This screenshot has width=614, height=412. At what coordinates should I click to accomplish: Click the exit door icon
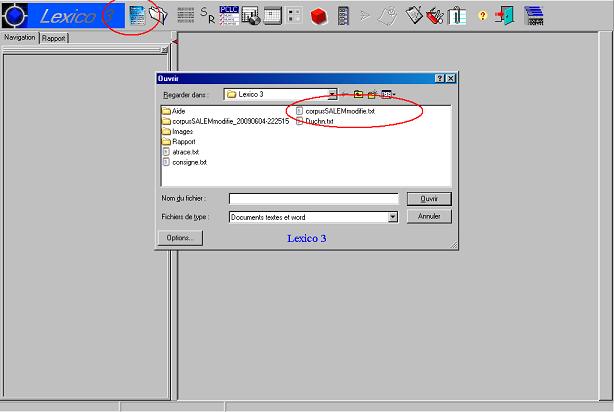pyautogui.click(x=504, y=16)
